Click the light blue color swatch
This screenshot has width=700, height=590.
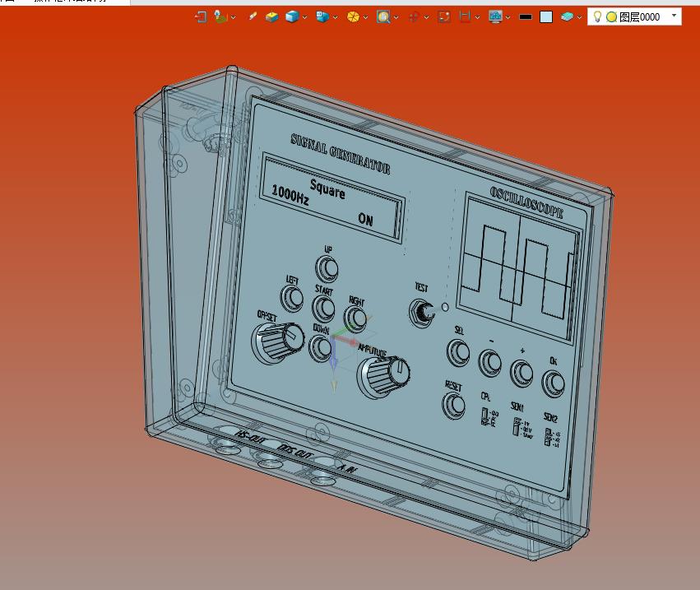tap(546, 17)
